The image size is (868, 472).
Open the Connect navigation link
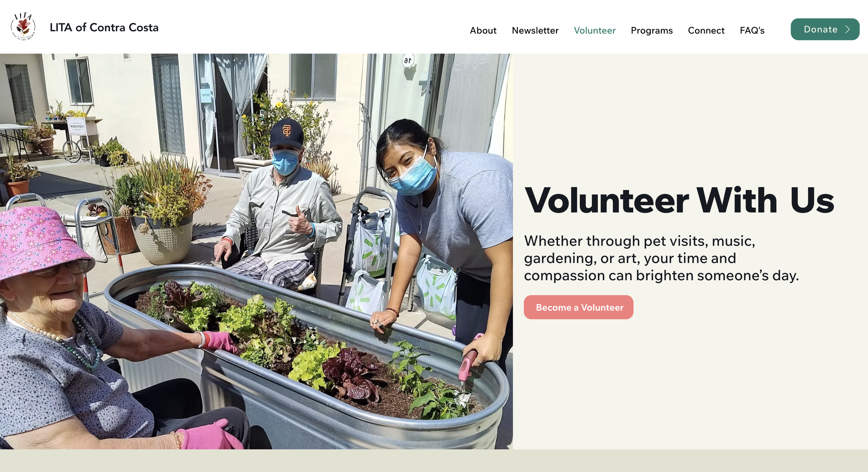706,31
